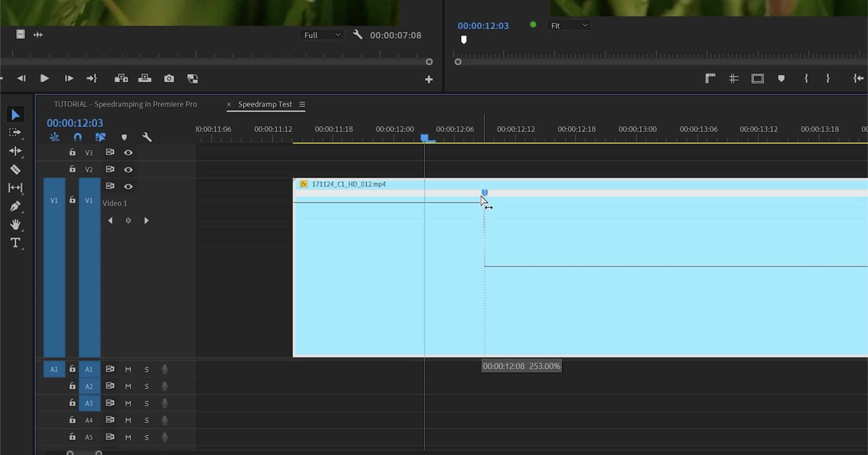Step forward one frame in Source Monitor

pyautogui.click(x=69, y=79)
